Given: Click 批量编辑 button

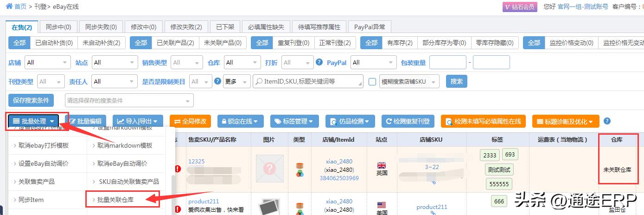Looking at the screenshot, I should (85, 121).
